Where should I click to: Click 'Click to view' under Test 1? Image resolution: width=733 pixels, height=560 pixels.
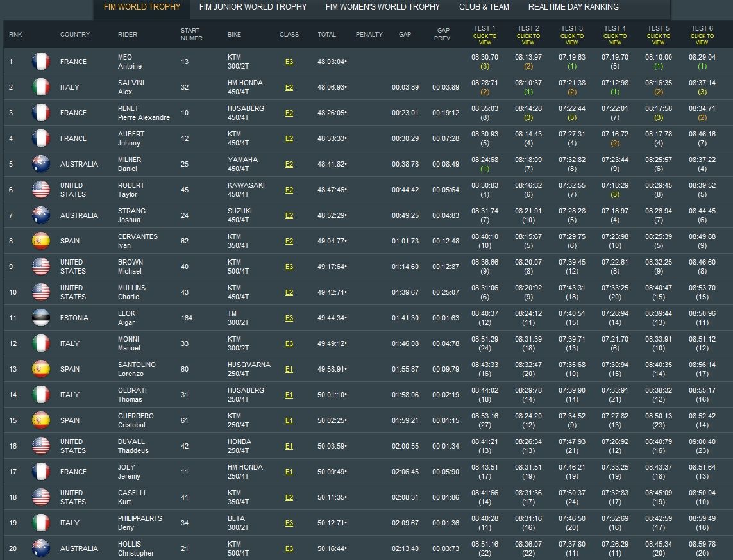point(485,39)
